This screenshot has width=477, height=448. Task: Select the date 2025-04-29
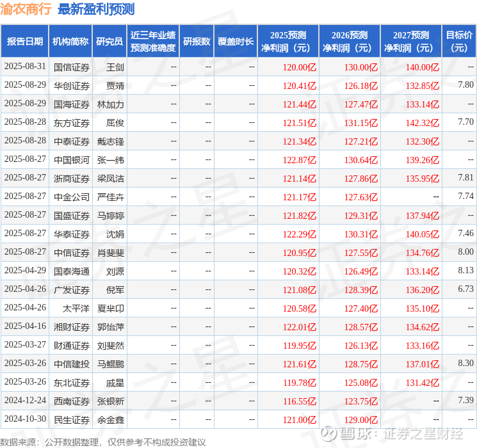coord(25,270)
